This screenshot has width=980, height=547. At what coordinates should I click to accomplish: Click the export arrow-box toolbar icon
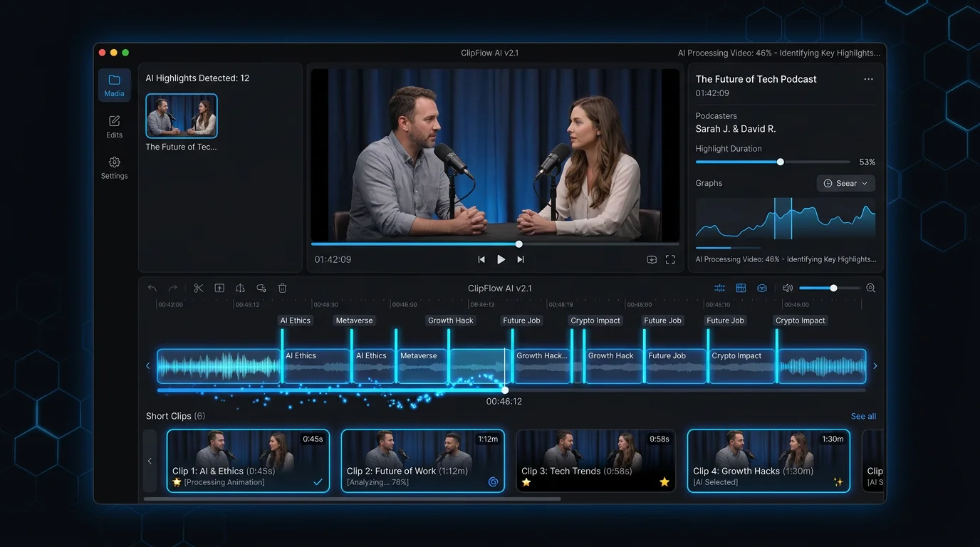219,288
